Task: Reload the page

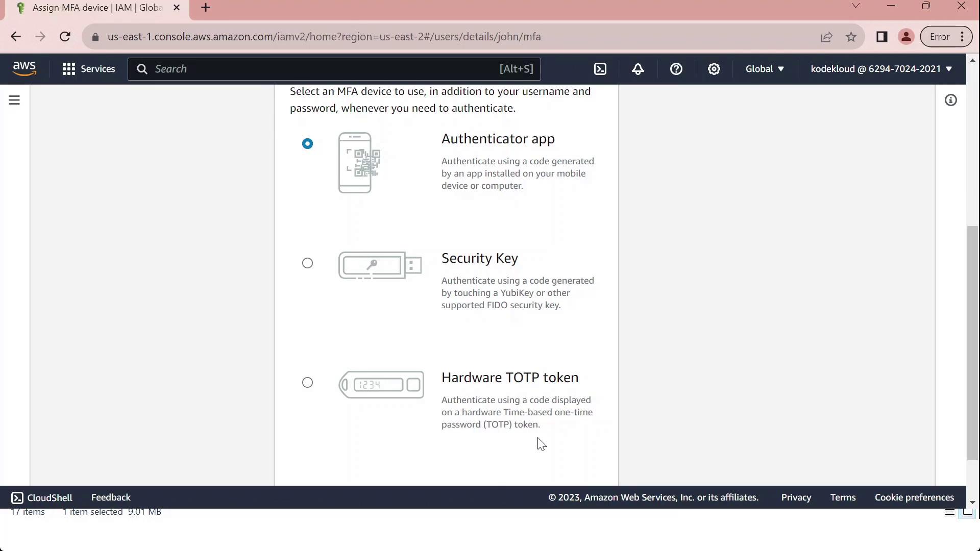Action: pyautogui.click(x=65, y=37)
